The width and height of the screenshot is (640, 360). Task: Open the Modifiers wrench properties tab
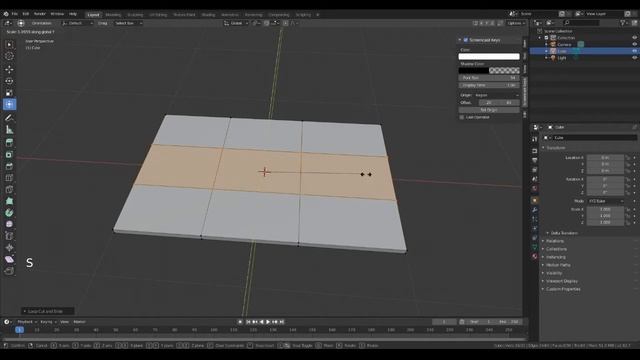[535, 210]
